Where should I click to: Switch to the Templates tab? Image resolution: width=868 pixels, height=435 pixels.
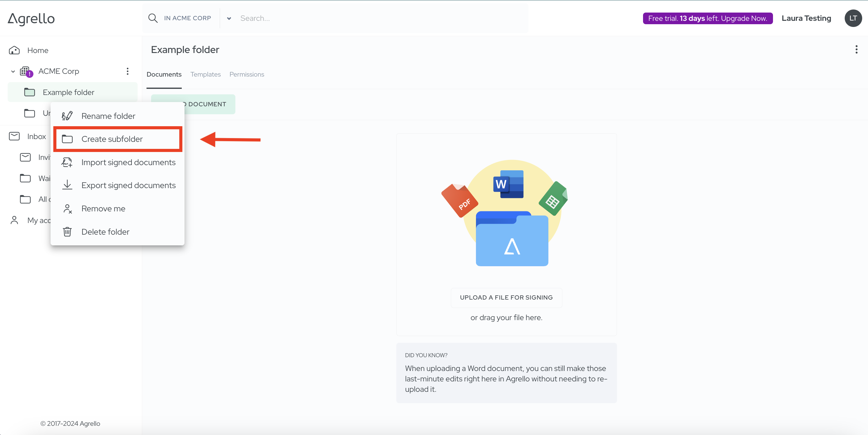[x=205, y=74]
